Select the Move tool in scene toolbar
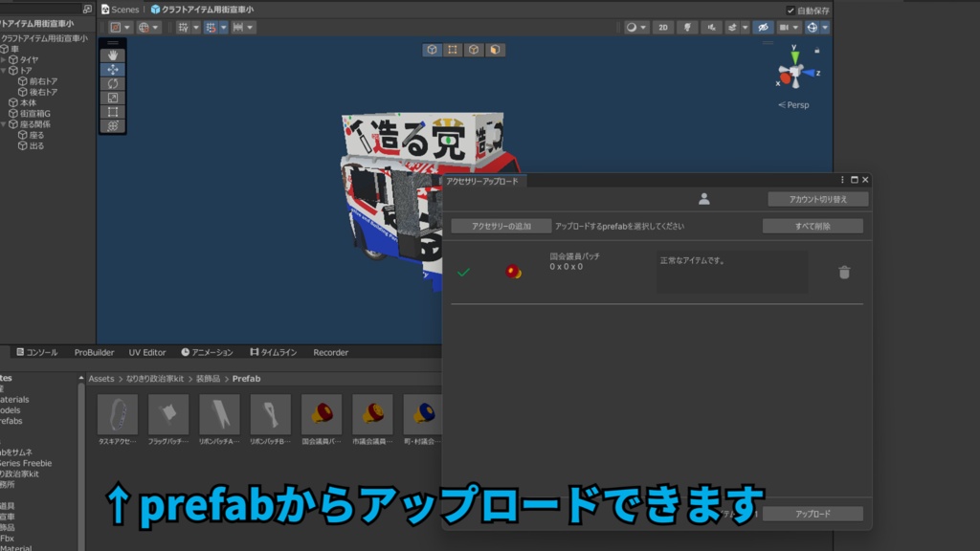Viewport: 980px width, 551px height. tap(113, 69)
